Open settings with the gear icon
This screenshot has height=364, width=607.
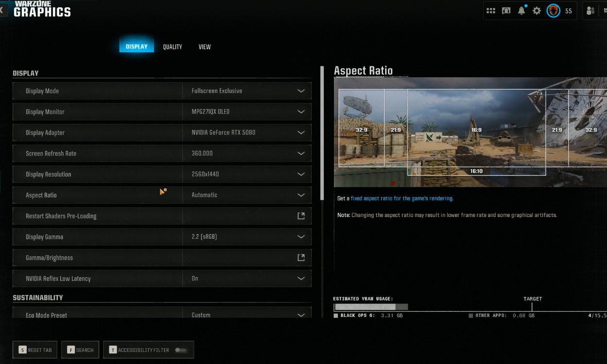[x=536, y=10]
